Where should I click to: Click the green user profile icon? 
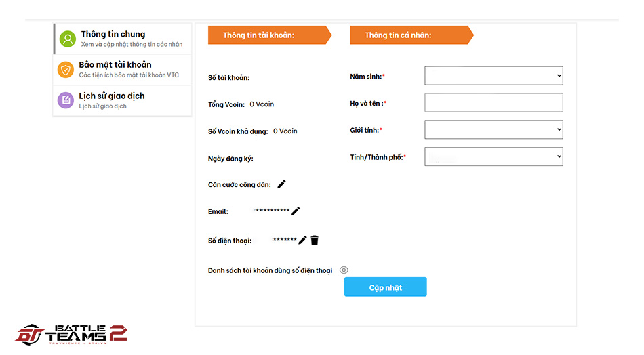[68, 39]
